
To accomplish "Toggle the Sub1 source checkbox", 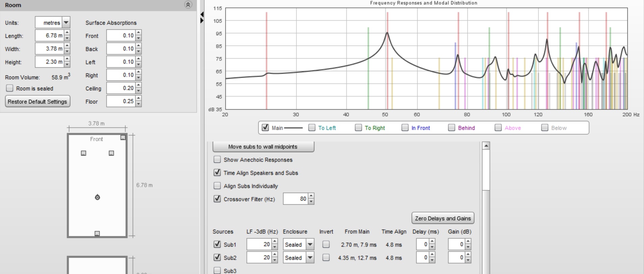I will (x=217, y=244).
